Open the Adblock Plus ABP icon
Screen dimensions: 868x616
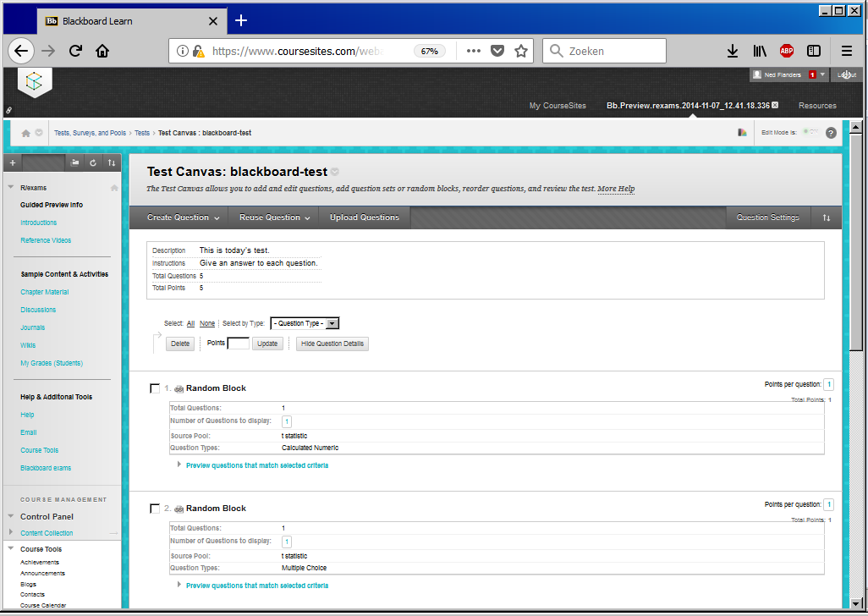787,51
